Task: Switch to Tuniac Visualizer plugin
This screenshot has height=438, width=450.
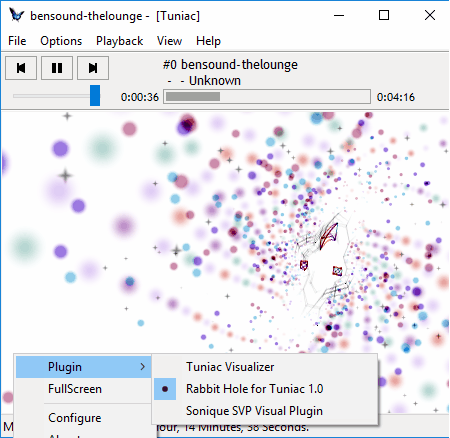Action: tap(265, 367)
